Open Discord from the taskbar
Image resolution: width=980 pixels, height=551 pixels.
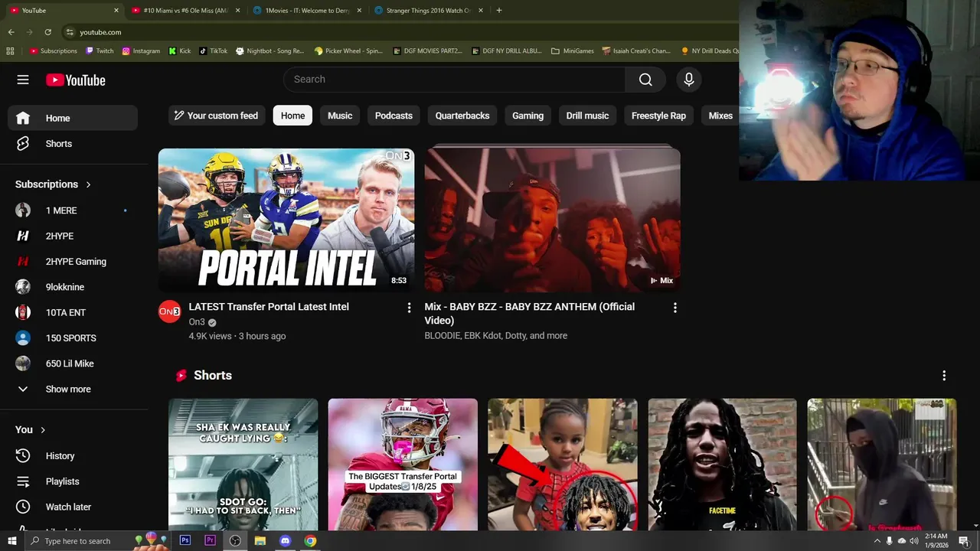[x=286, y=540]
